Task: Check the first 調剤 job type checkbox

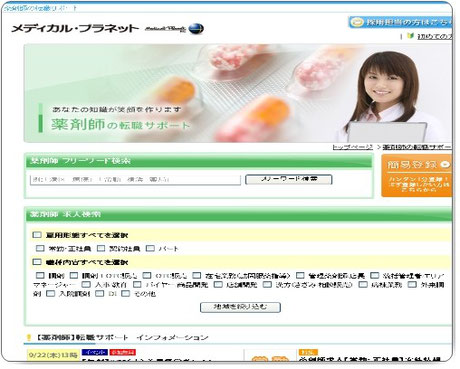Action: pyautogui.click(x=40, y=275)
